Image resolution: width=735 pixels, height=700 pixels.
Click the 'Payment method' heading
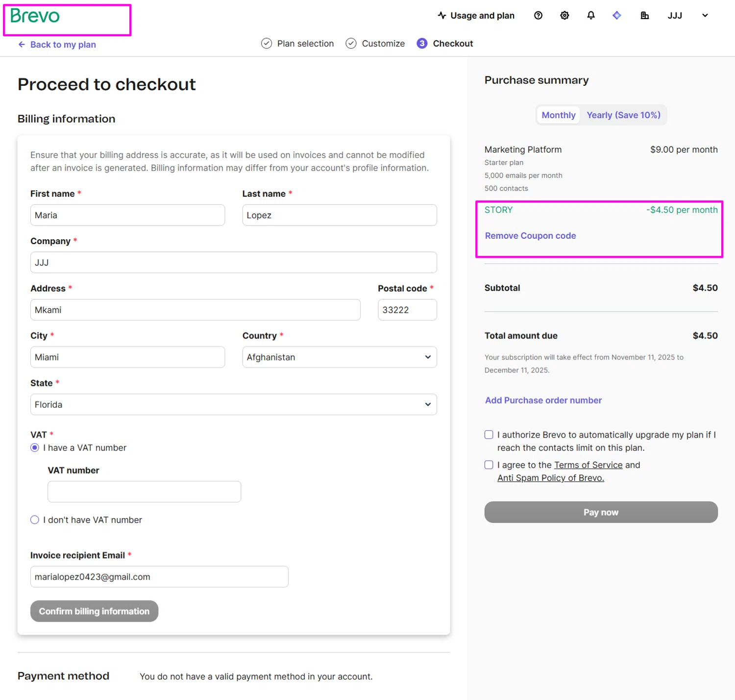coord(63,675)
